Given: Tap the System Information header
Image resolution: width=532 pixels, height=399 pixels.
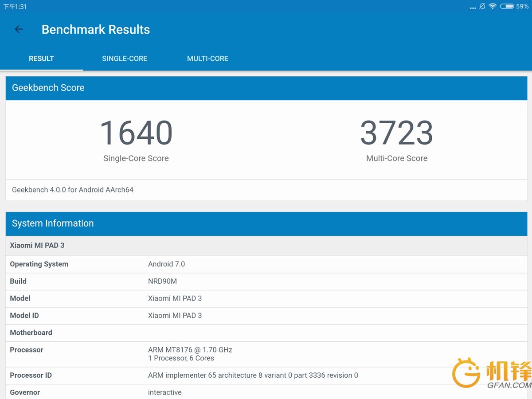Looking at the screenshot, I should tap(266, 223).
